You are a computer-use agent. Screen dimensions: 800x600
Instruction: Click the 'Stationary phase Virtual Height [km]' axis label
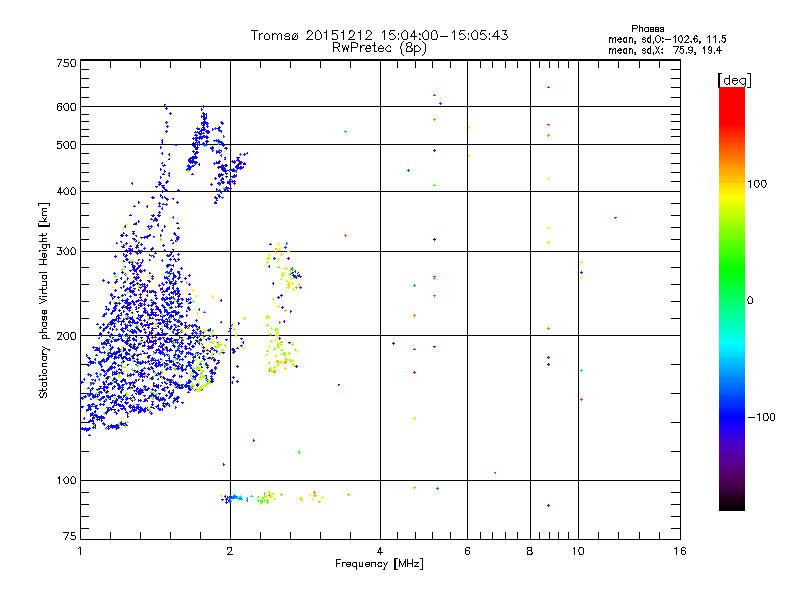click(x=44, y=301)
